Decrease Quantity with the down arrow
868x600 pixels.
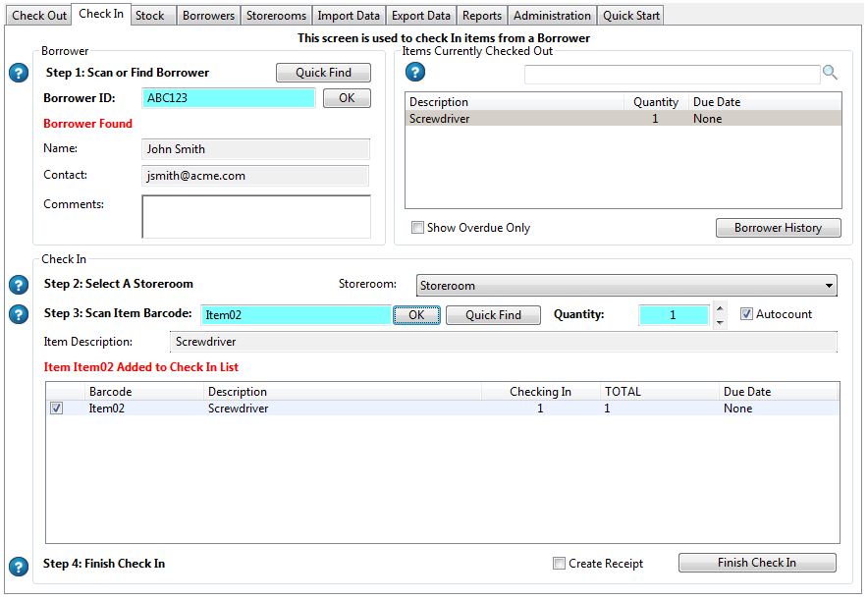pos(720,322)
